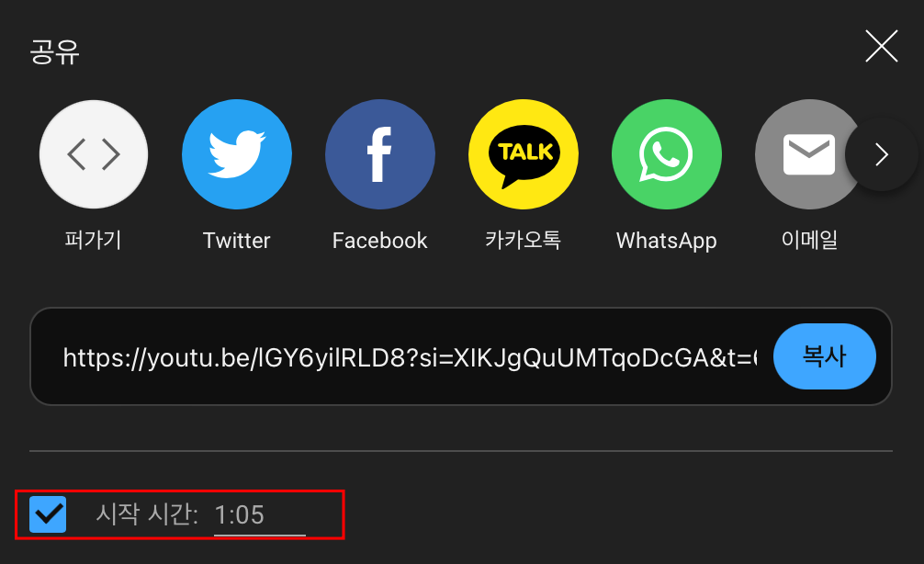
Task: Select the youtu.be share link text
Action: tap(411, 357)
